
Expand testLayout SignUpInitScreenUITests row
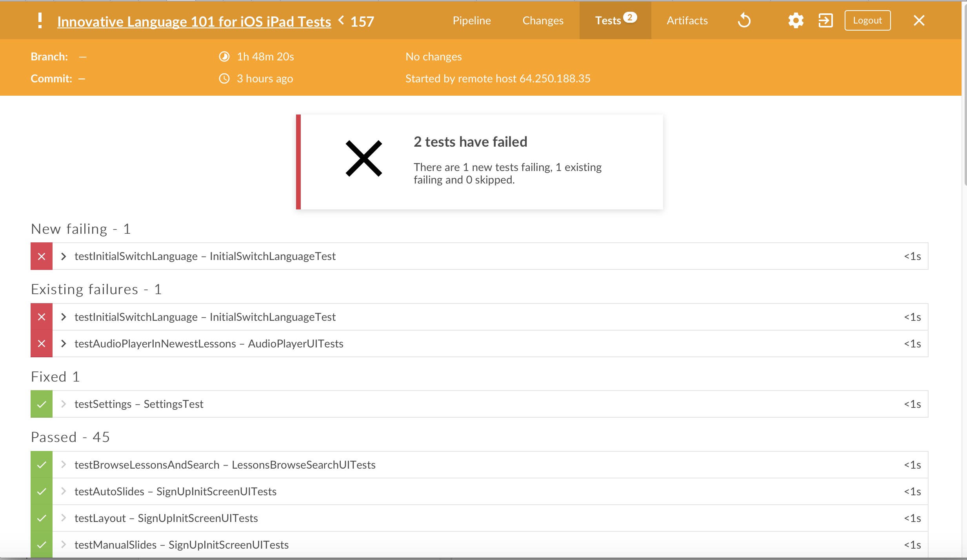pos(64,518)
